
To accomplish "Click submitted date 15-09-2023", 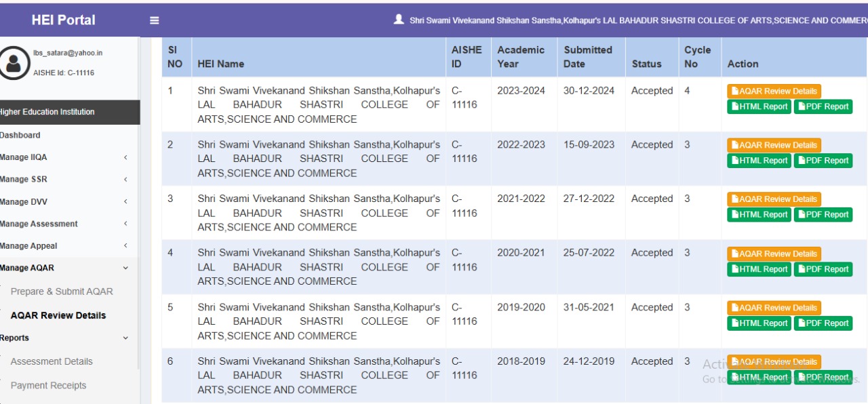I will click(589, 145).
